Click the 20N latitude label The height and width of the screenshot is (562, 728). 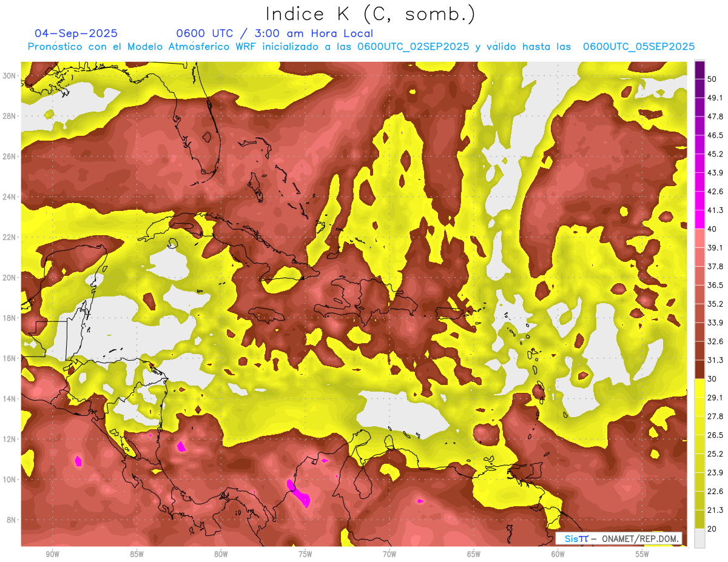click(9, 278)
